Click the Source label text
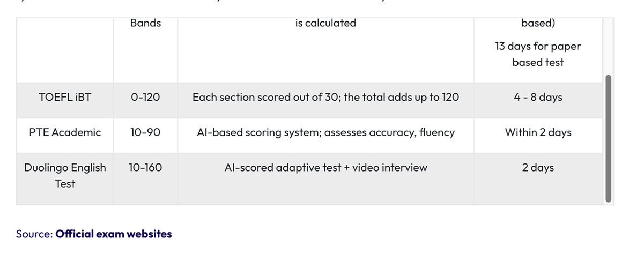 pyautogui.click(x=35, y=234)
